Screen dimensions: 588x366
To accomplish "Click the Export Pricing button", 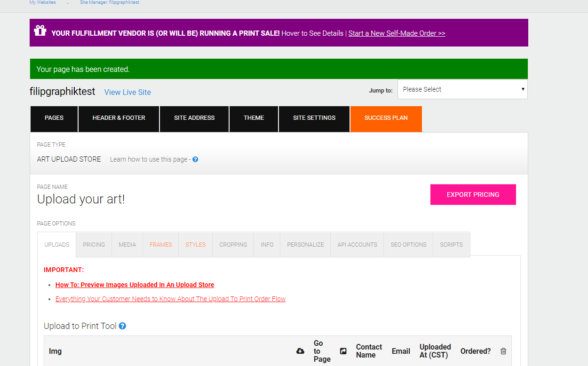I will click(x=473, y=195).
